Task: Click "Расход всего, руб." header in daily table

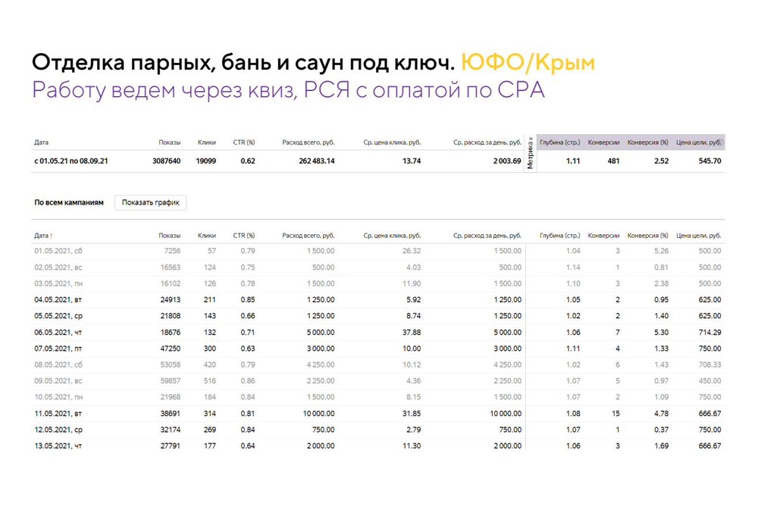Action: point(308,236)
